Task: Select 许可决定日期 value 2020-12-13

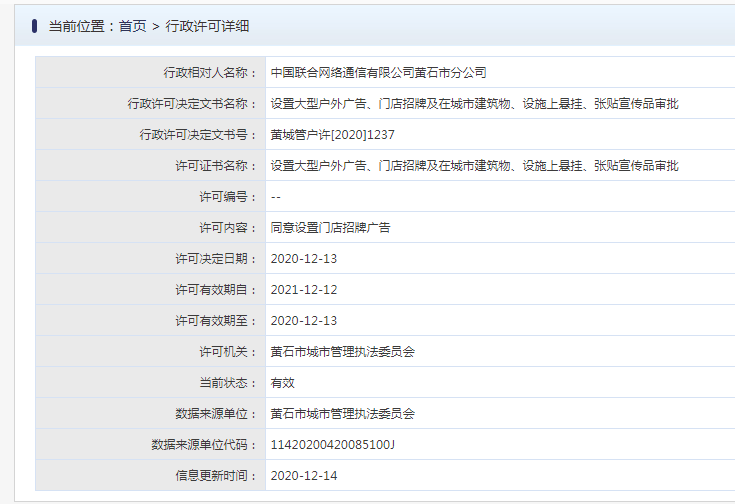Action: 304,259
